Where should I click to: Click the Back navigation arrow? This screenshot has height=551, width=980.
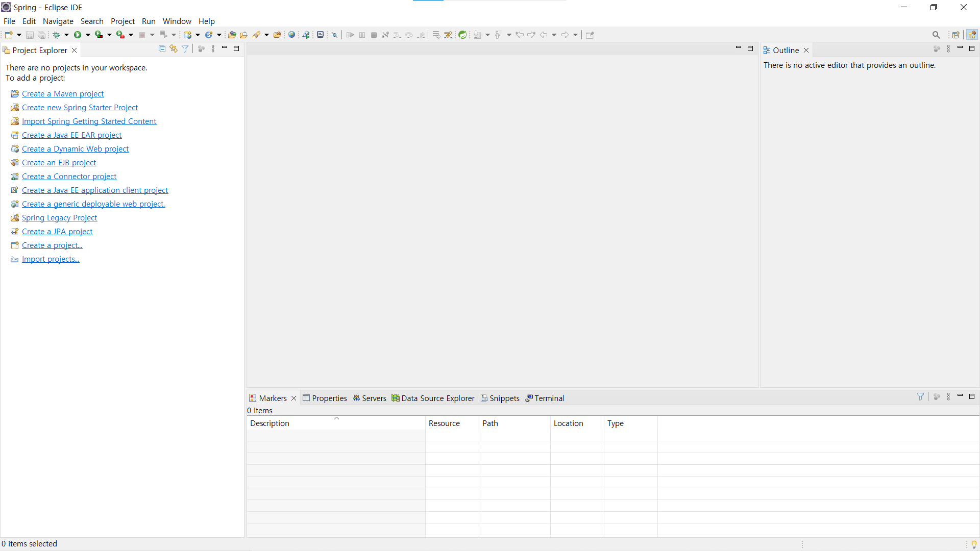(544, 35)
